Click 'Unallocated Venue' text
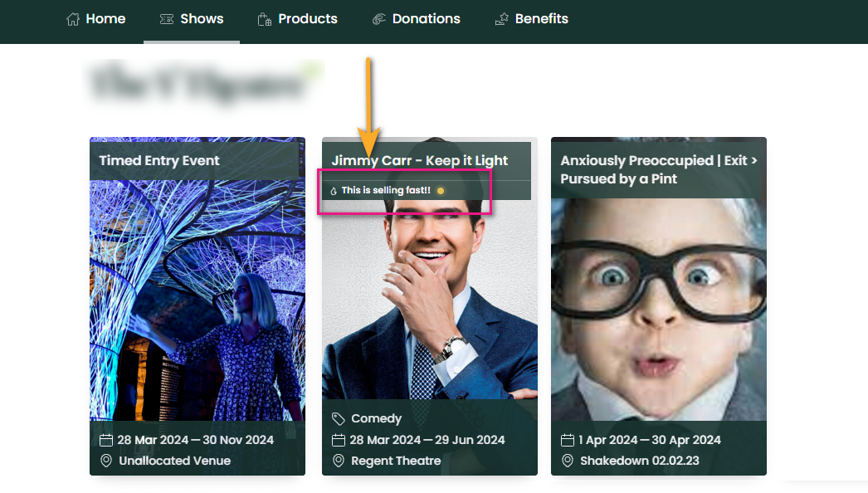 [x=175, y=461]
